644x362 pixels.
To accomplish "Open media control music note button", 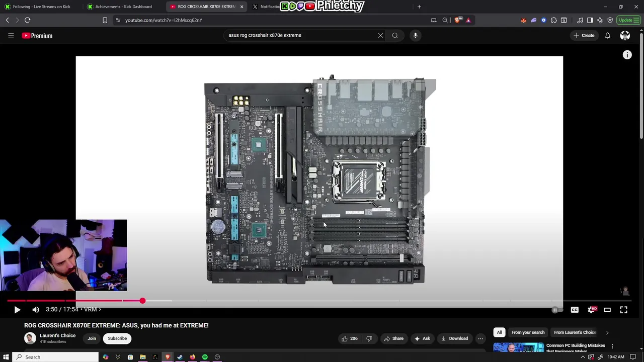I will click(x=580, y=20).
